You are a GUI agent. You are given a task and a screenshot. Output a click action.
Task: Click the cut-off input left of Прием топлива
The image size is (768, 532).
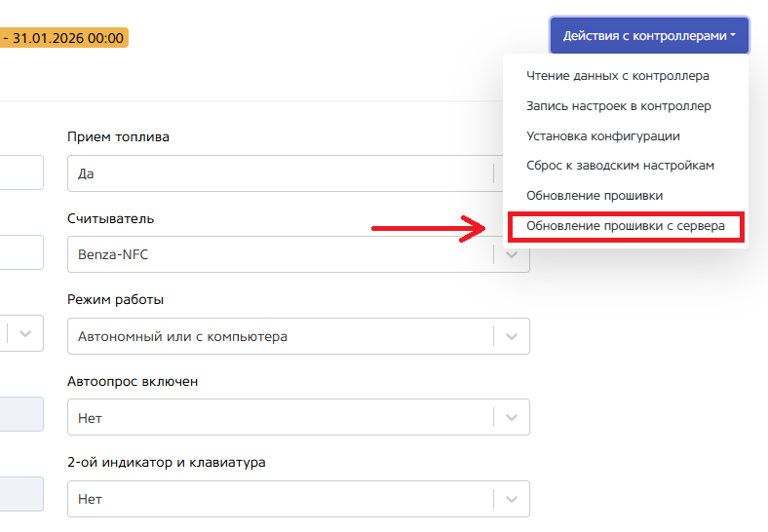point(21,171)
